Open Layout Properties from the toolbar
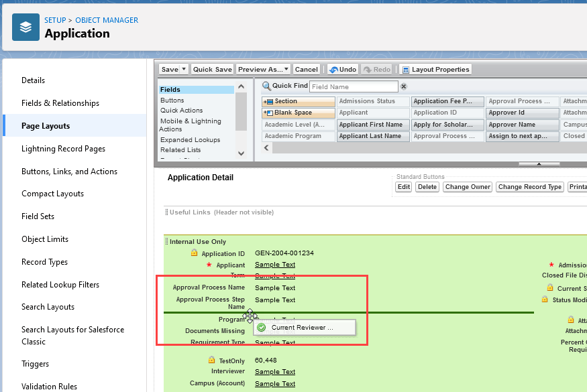 click(436, 69)
